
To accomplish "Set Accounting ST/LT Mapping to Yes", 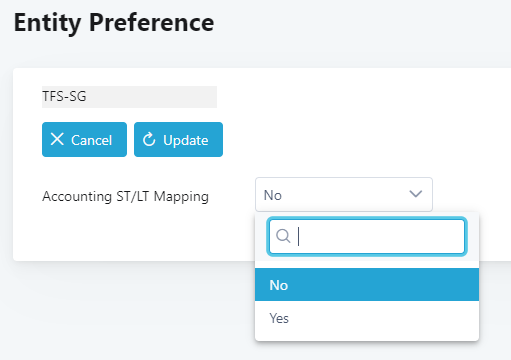I will [x=367, y=318].
